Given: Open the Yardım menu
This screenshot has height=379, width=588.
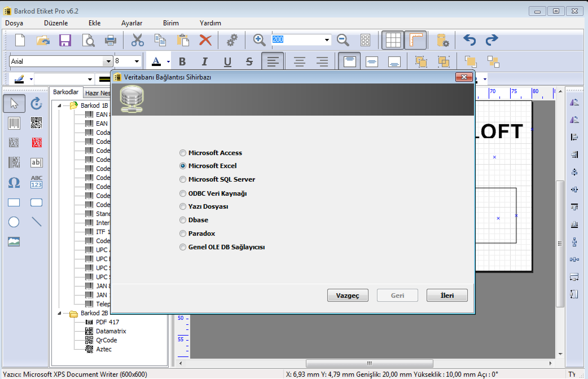Looking at the screenshot, I should point(210,23).
